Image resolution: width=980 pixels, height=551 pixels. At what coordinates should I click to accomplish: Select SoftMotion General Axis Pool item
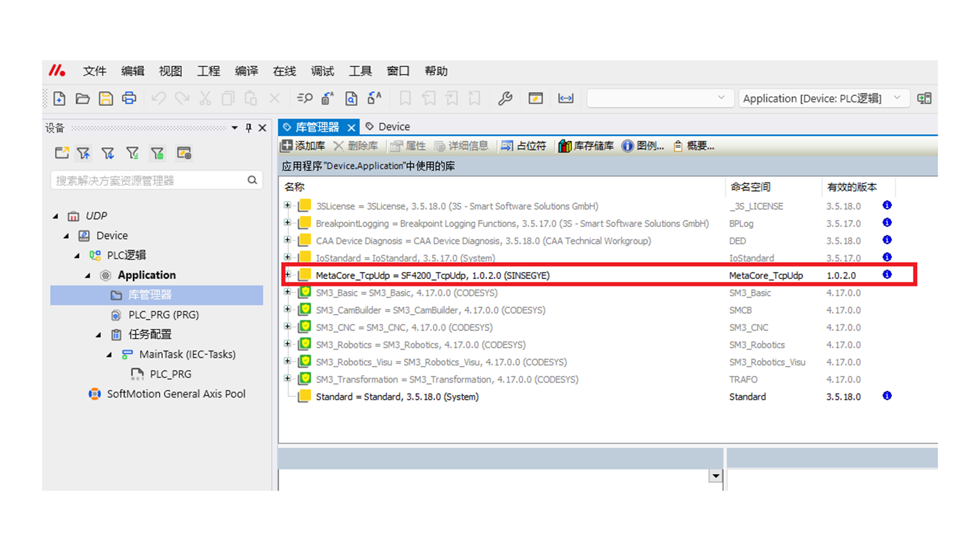coord(176,394)
